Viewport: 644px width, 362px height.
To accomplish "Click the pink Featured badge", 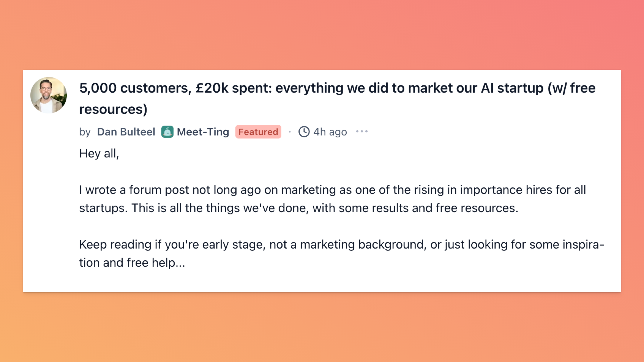I will tap(258, 132).
